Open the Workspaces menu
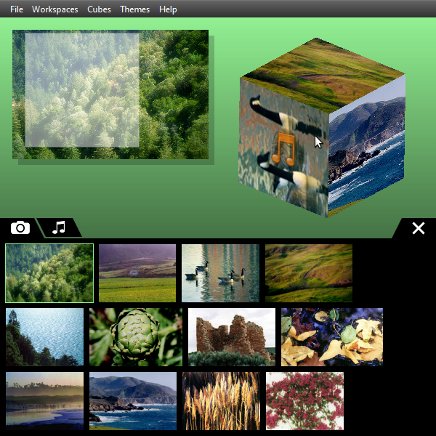436x436 pixels. pos(55,9)
